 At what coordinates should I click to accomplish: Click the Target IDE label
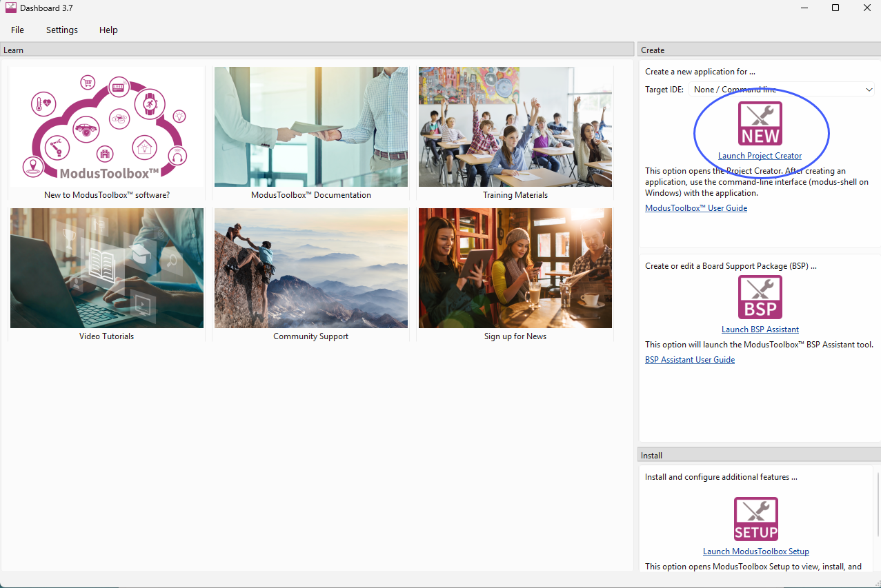pos(664,90)
